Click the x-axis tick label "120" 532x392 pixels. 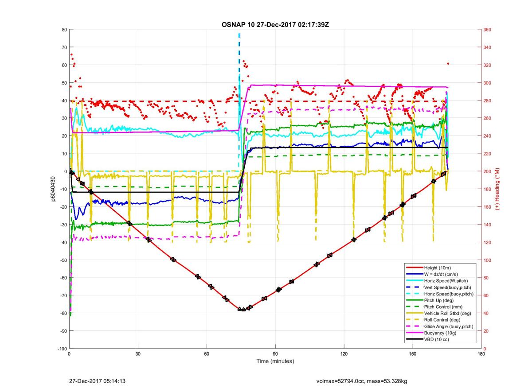[x=344, y=354]
